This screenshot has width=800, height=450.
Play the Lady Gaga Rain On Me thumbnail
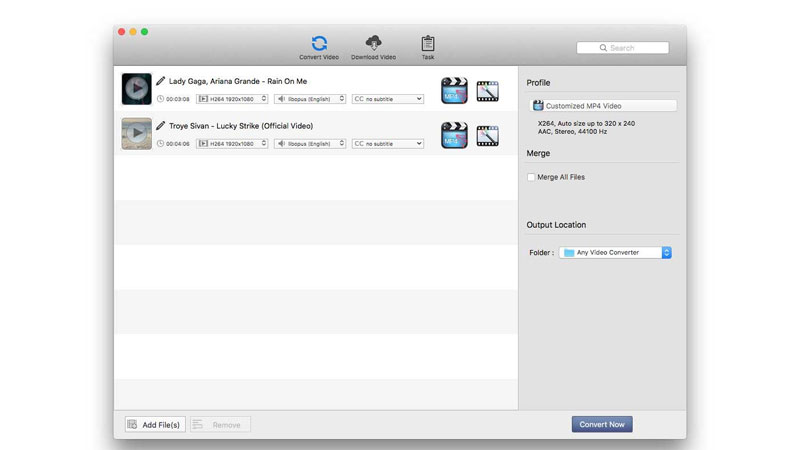pyautogui.click(x=136, y=89)
